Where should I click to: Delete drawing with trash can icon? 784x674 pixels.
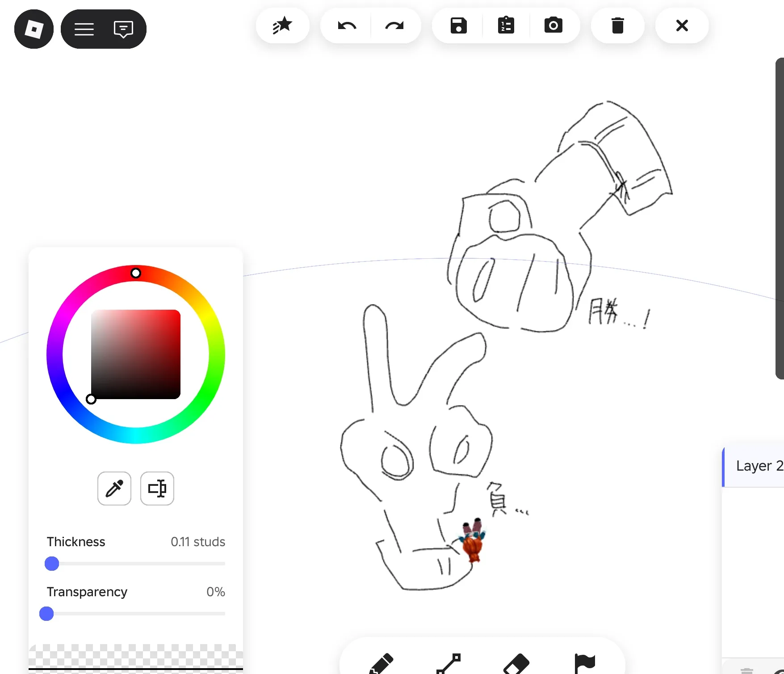pos(617,25)
